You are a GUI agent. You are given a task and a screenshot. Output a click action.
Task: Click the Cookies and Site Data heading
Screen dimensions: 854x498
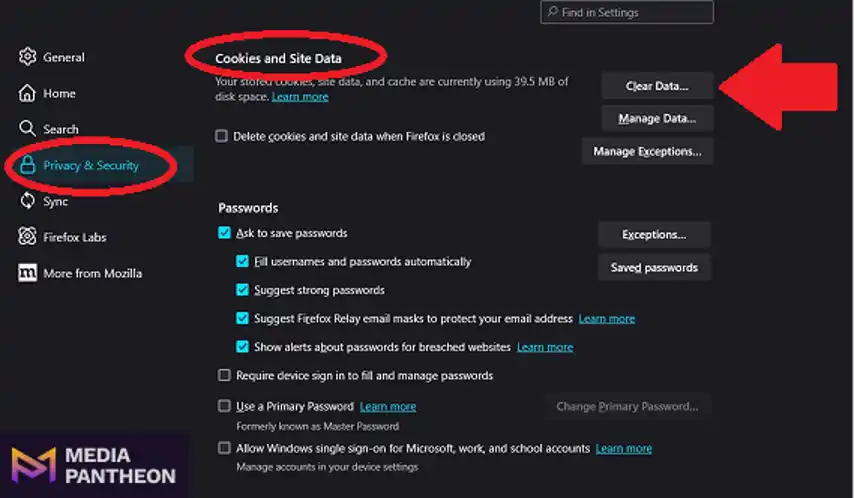click(278, 58)
